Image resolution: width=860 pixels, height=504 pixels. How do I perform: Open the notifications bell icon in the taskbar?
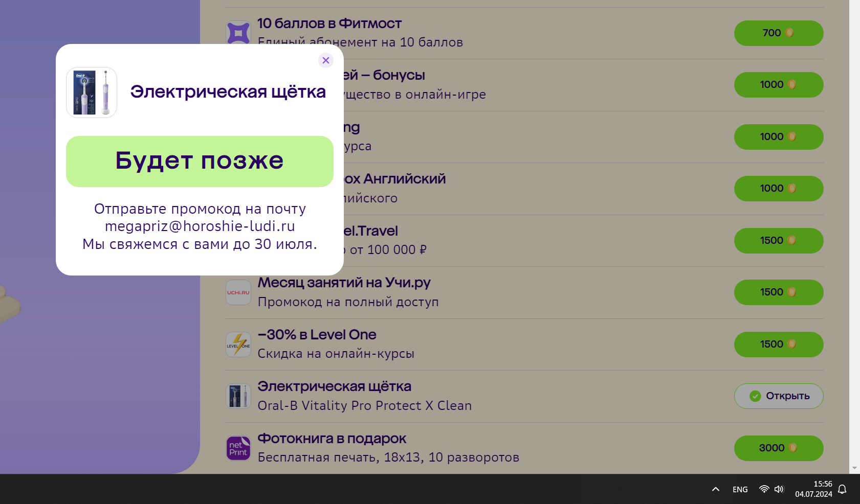click(842, 489)
